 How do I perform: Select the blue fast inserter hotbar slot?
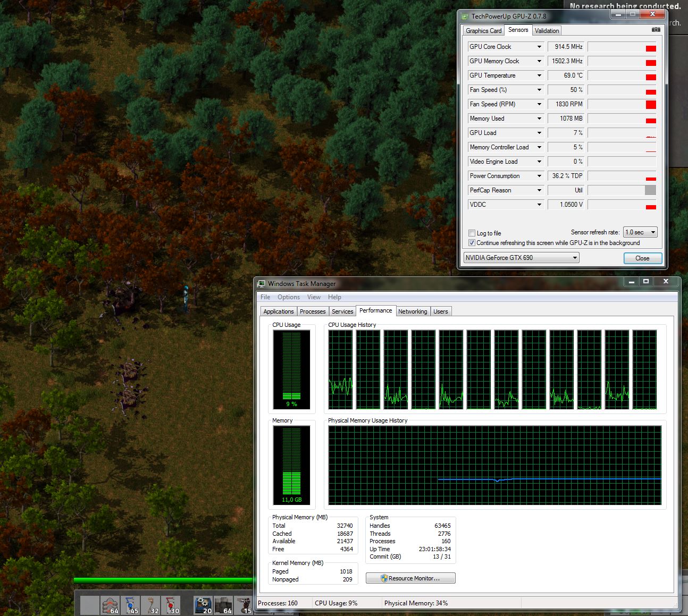pos(131,605)
